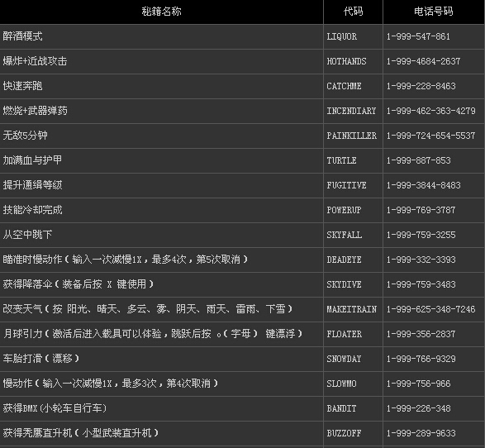Click the BANDIT code
The image size is (485, 448).
coord(341,408)
